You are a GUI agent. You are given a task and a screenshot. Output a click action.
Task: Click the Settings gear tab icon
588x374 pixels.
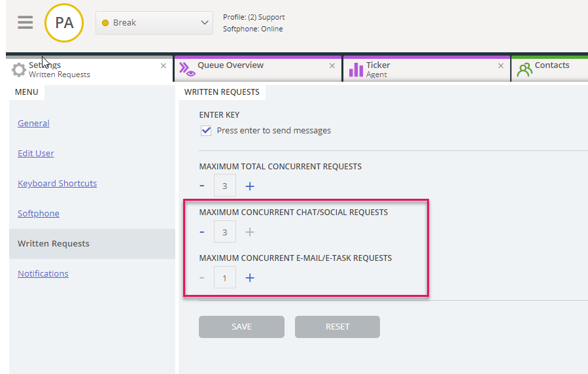19,70
